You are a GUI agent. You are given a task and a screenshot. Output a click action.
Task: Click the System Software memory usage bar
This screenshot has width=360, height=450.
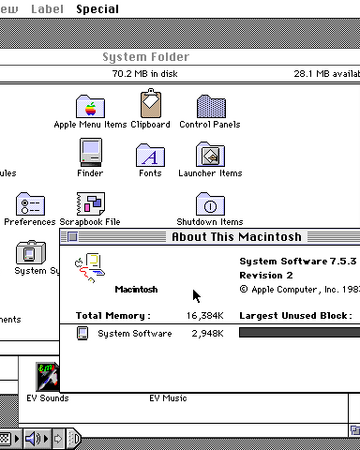click(299, 332)
